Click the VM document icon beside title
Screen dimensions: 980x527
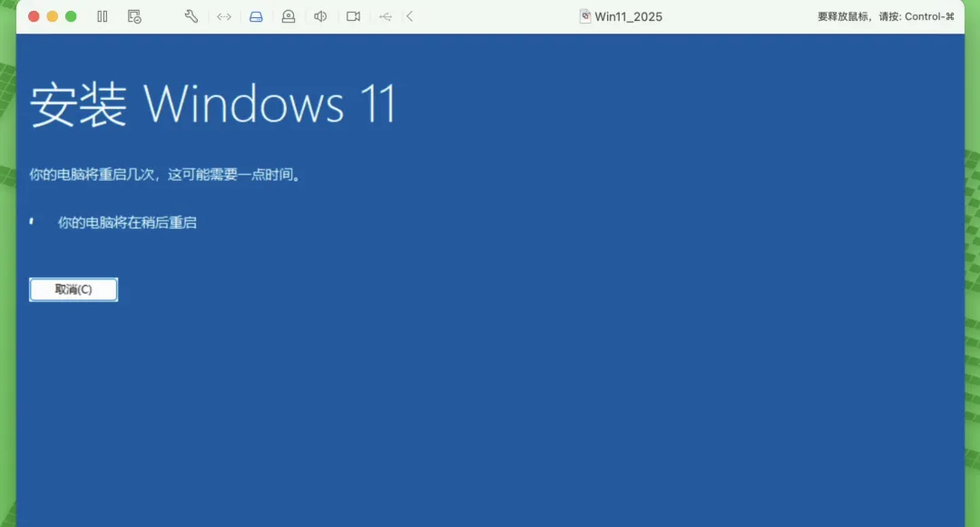coord(585,17)
